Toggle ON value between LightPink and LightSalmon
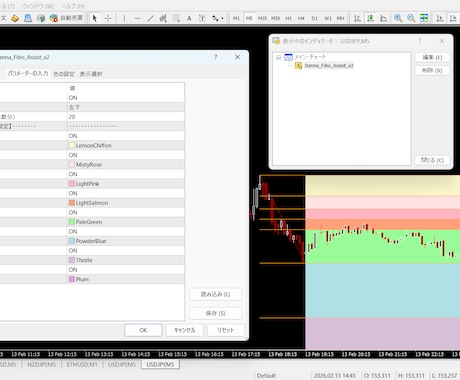Screen dimensions: 460x380 tap(126, 193)
